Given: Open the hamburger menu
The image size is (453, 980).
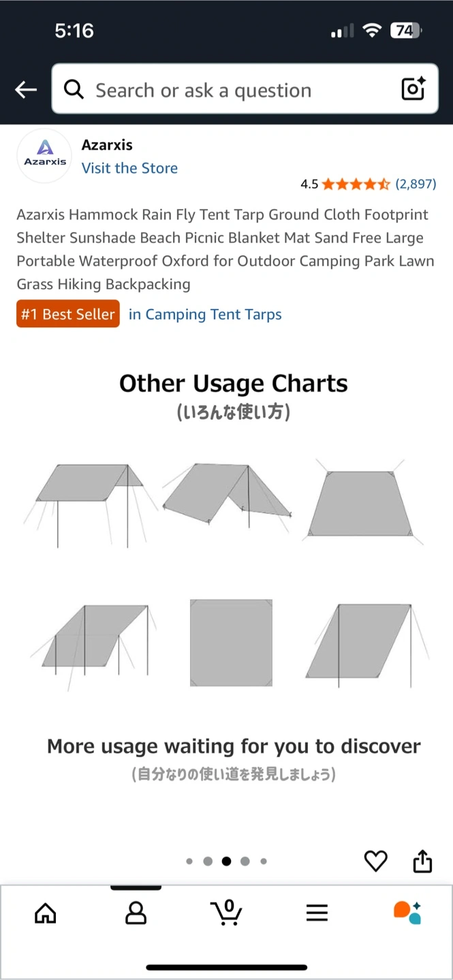Looking at the screenshot, I should 317,913.
